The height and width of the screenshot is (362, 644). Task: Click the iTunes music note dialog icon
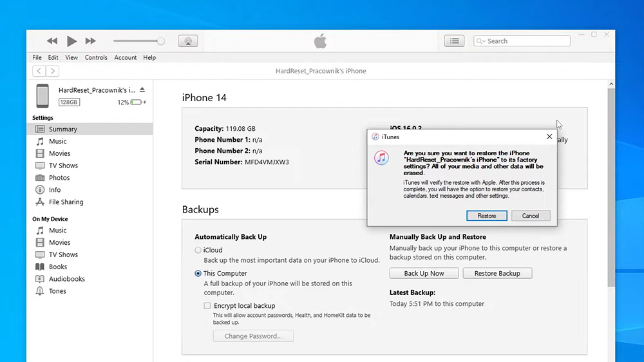pos(381,158)
